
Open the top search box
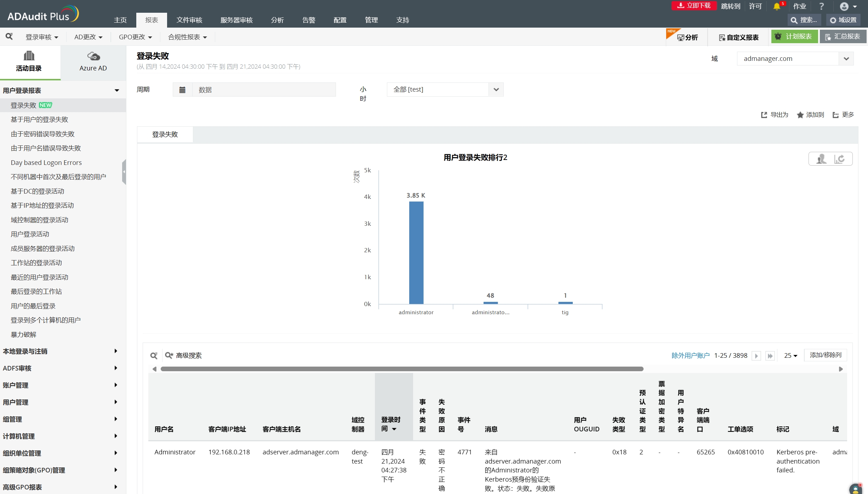(804, 20)
